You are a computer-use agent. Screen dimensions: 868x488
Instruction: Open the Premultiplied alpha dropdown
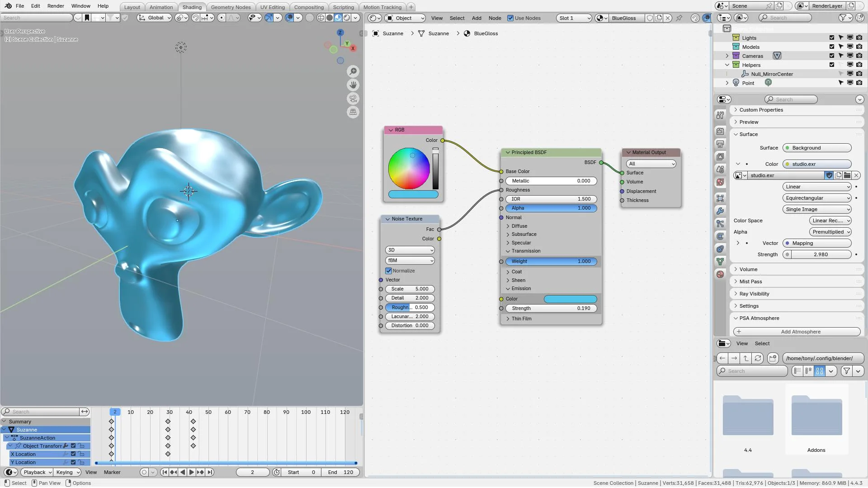pyautogui.click(x=830, y=232)
